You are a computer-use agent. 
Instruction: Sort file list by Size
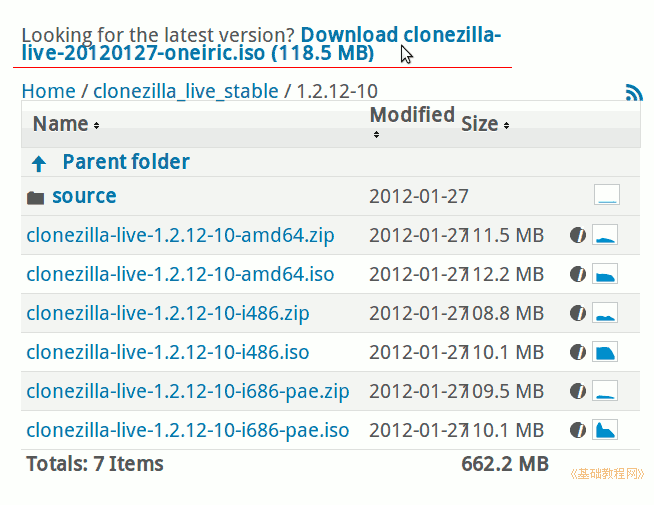click(x=485, y=124)
